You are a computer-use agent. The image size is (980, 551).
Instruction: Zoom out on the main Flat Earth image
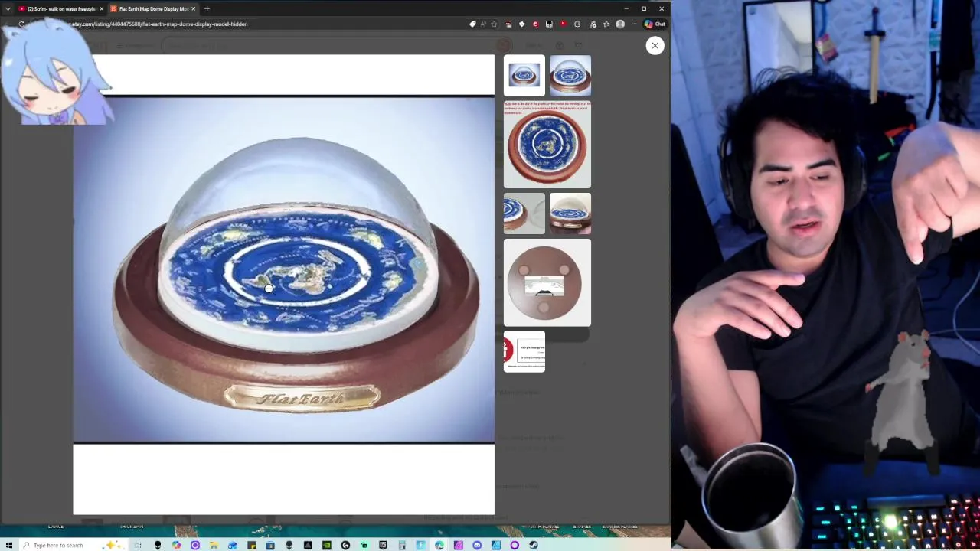point(283,269)
